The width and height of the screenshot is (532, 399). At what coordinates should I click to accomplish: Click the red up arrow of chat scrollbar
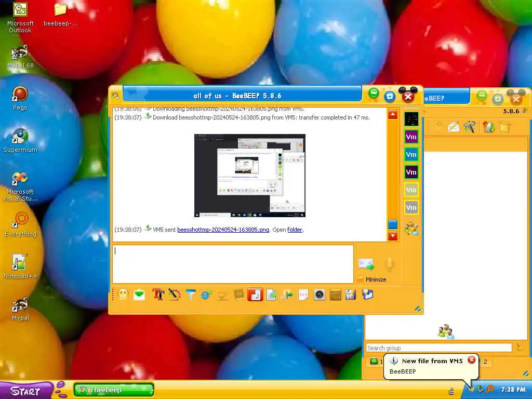[393, 114]
